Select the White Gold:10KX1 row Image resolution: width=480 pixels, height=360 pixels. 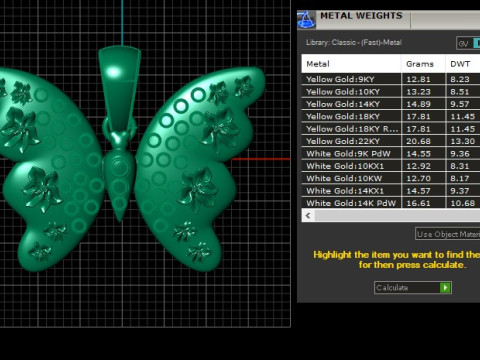pyautogui.click(x=391, y=166)
